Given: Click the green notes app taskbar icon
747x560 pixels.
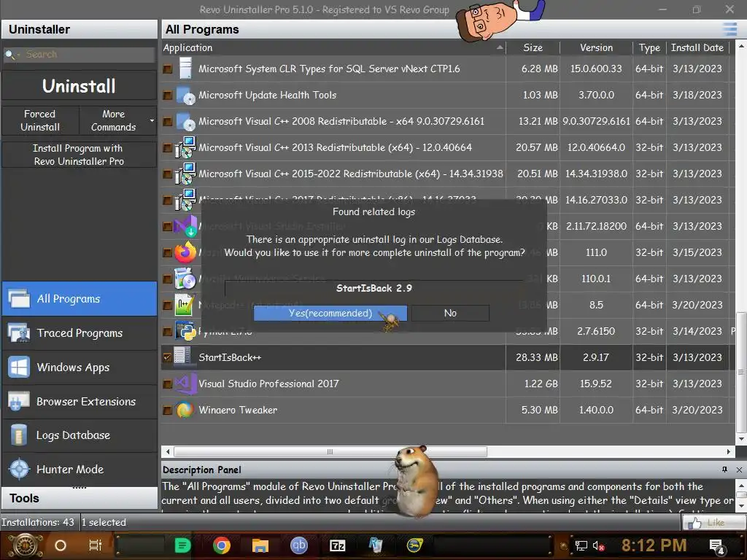Looking at the screenshot, I should (182, 545).
